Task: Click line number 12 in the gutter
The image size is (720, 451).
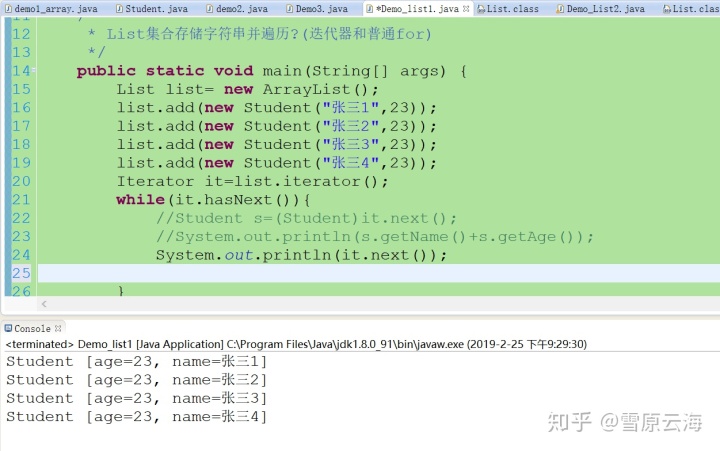Action: pos(21,34)
